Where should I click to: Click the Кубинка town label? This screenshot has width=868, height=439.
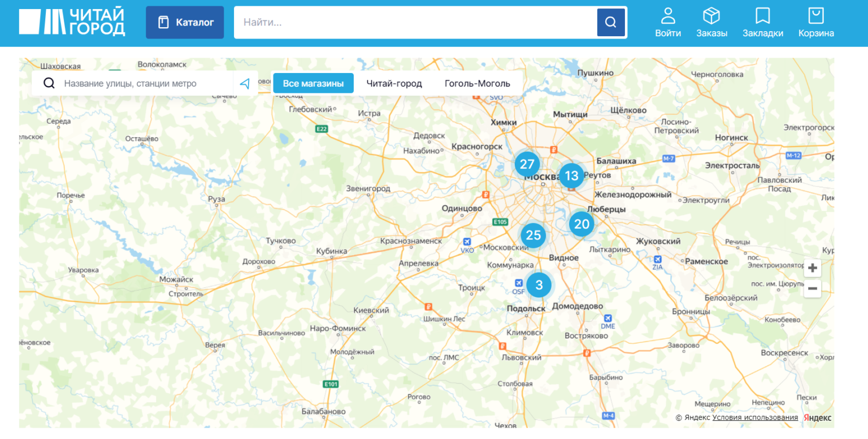[x=332, y=251]
